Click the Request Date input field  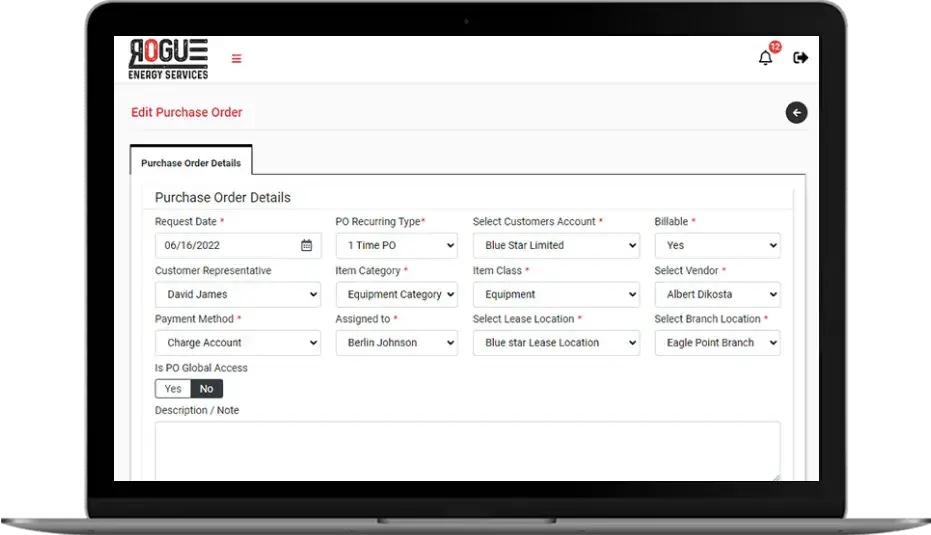coord(225,245)
